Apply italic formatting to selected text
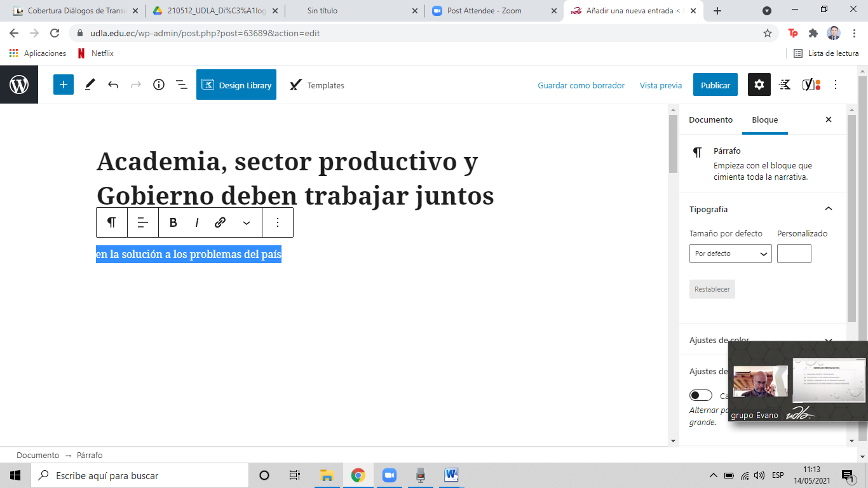Screen dimensions: 868x488 197,222
